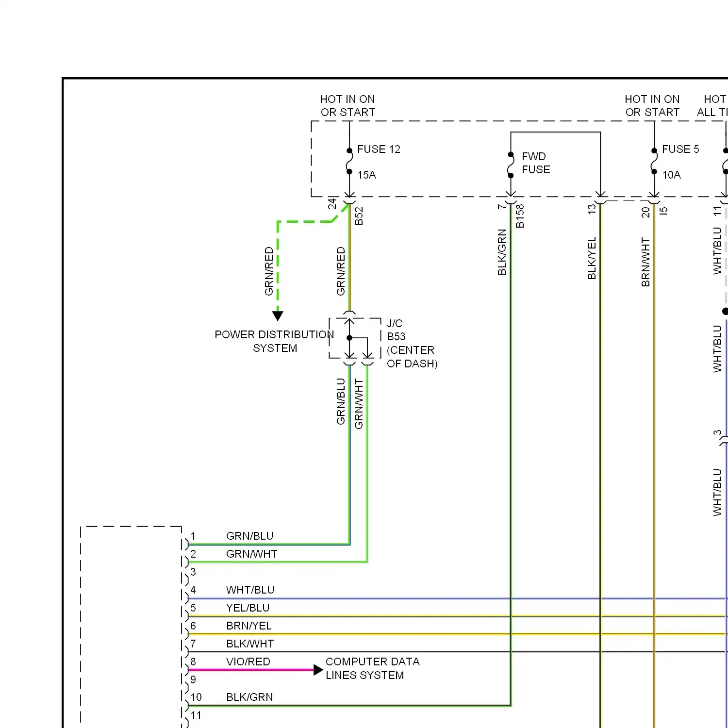Click the I5 connector label
The width and height of the screenshot is (728, 728).
[663, 211]
